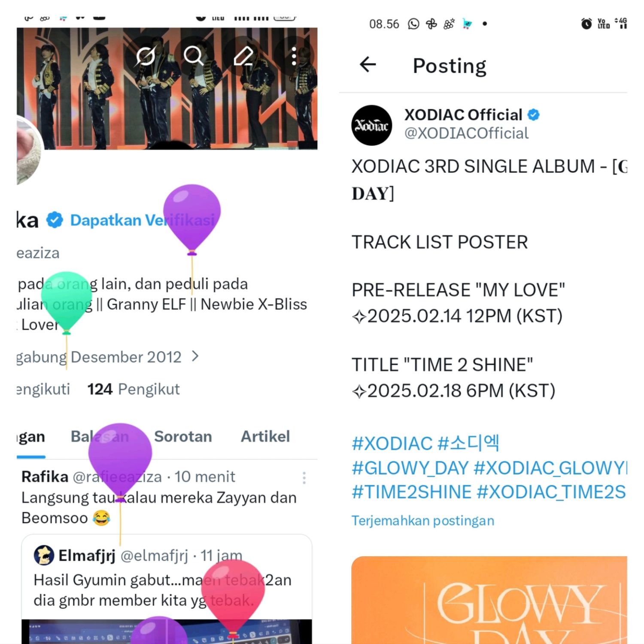
Task: Open the Balasan tab
Action: point(100,436)
